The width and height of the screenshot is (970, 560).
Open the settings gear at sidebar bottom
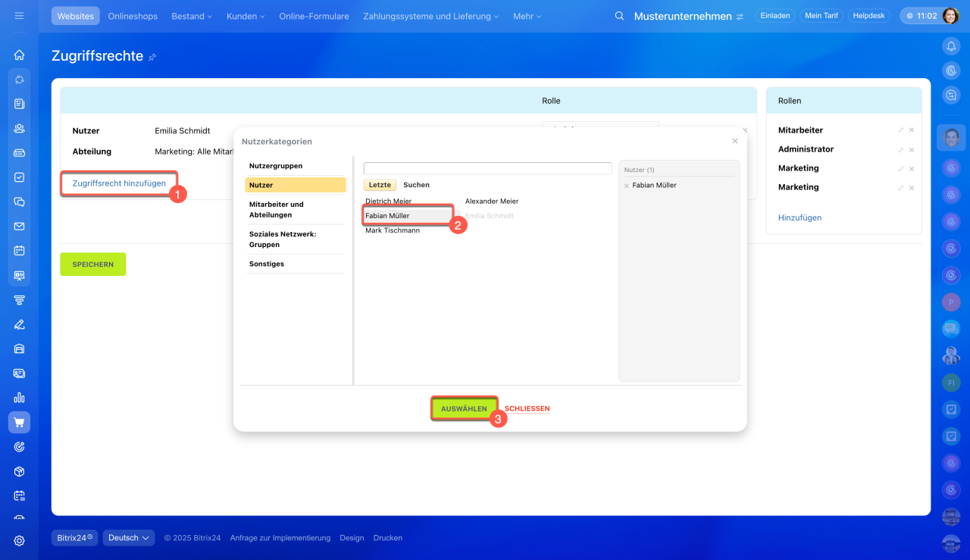point(19,540)
